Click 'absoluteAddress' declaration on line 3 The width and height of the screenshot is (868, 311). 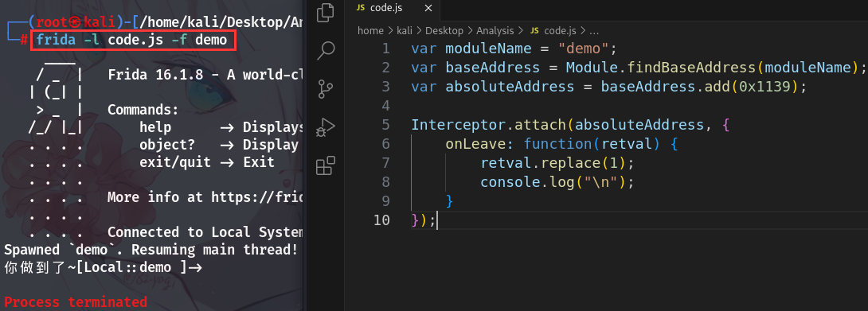point(510,87)
